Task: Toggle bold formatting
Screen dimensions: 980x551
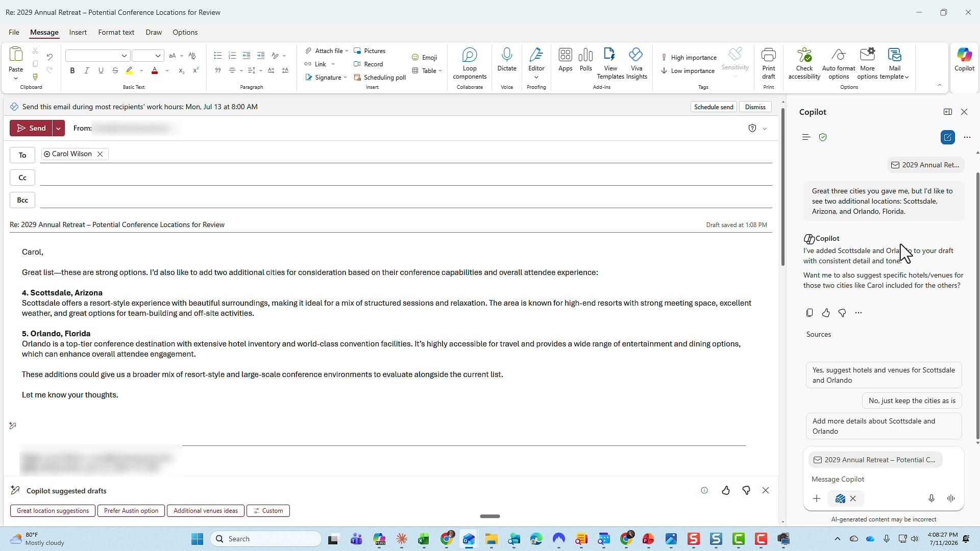Action: tap(72, 70)
